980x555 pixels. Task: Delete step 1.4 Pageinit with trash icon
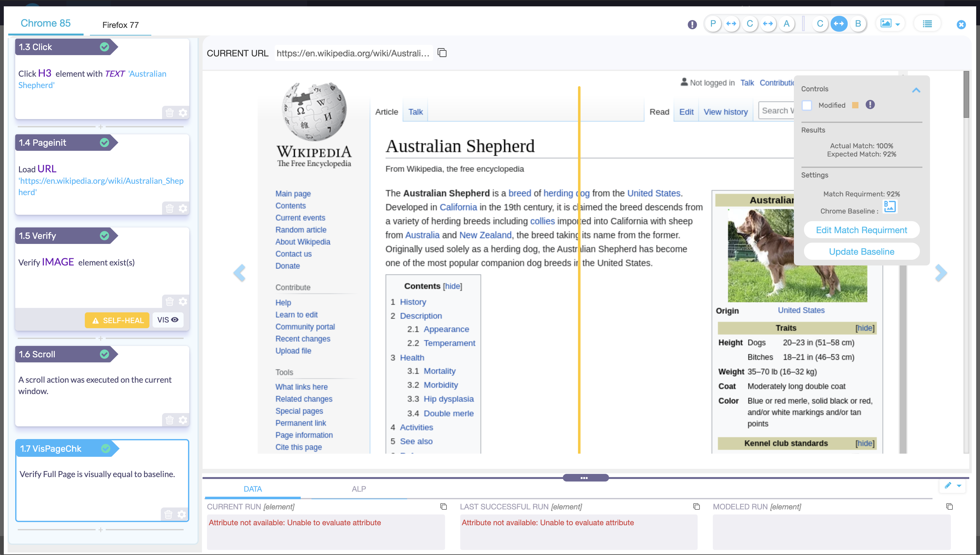click(x=169, y=208)
